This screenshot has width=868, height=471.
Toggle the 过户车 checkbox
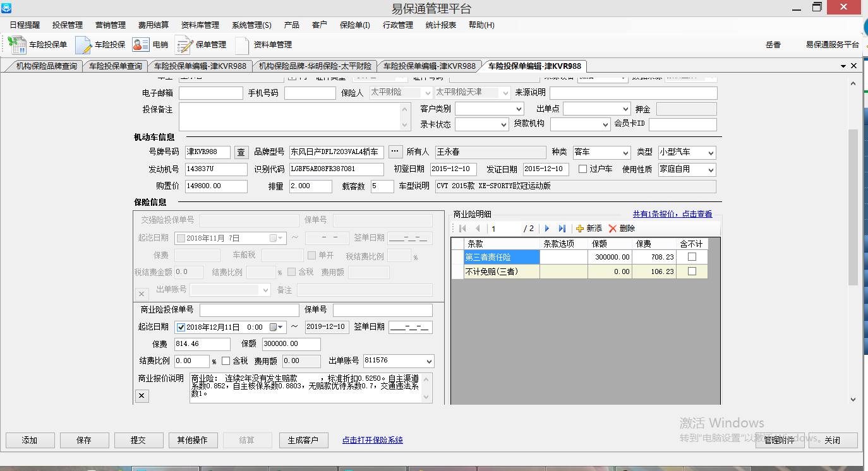click(x=583, y=169)
